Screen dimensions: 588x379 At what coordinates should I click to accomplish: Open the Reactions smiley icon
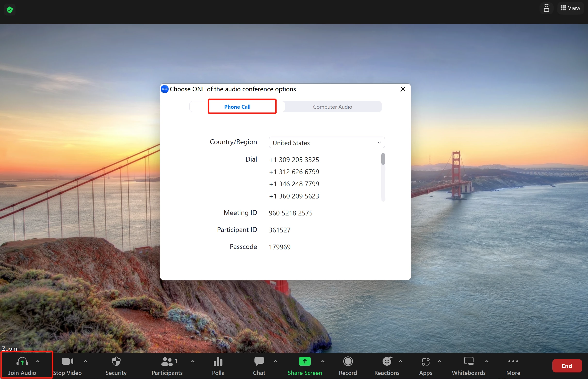coord(387,362)
